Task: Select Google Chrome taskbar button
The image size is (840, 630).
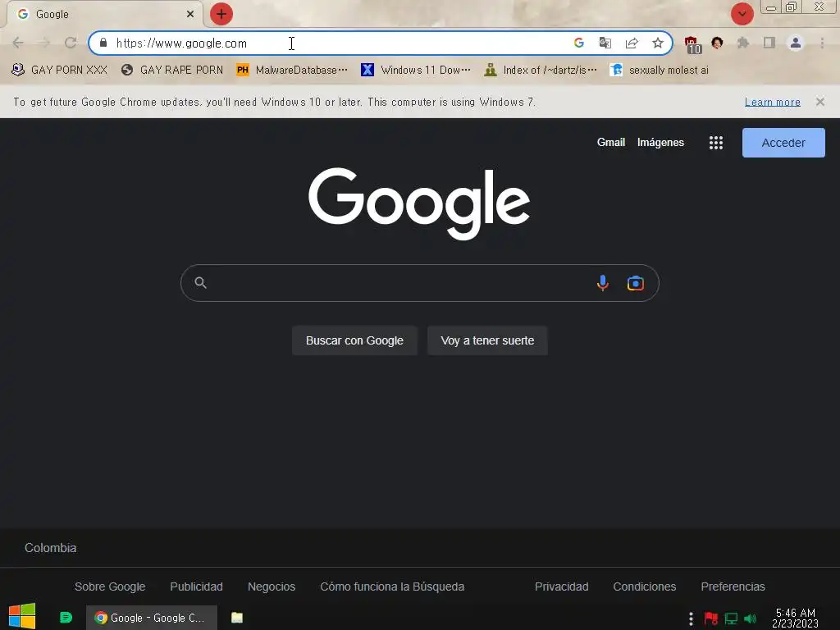Action: click(x=152, y=618)
